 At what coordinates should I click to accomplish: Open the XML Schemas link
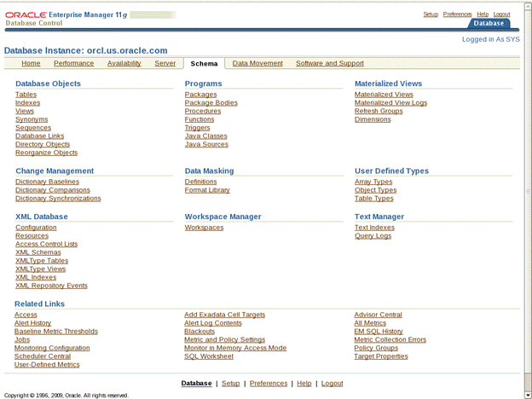38,252
